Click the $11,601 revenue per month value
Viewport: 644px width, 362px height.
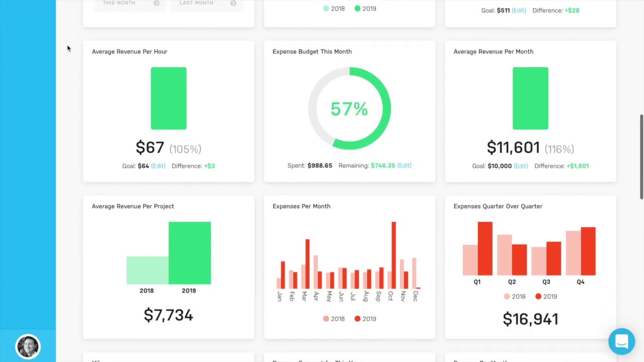coord(513,148)
